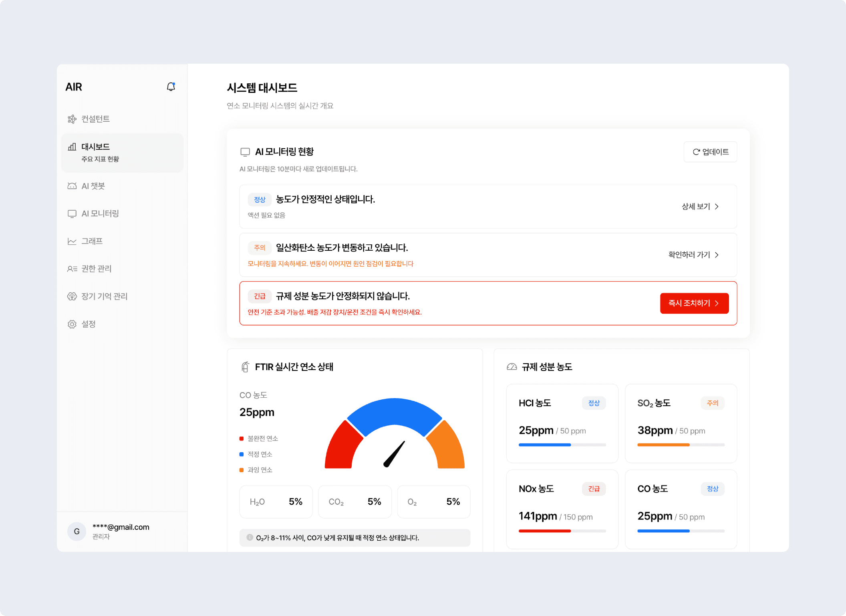Open the SO₂ 농도 card
The height and width of the screenshot is (616, 846).
681,423
